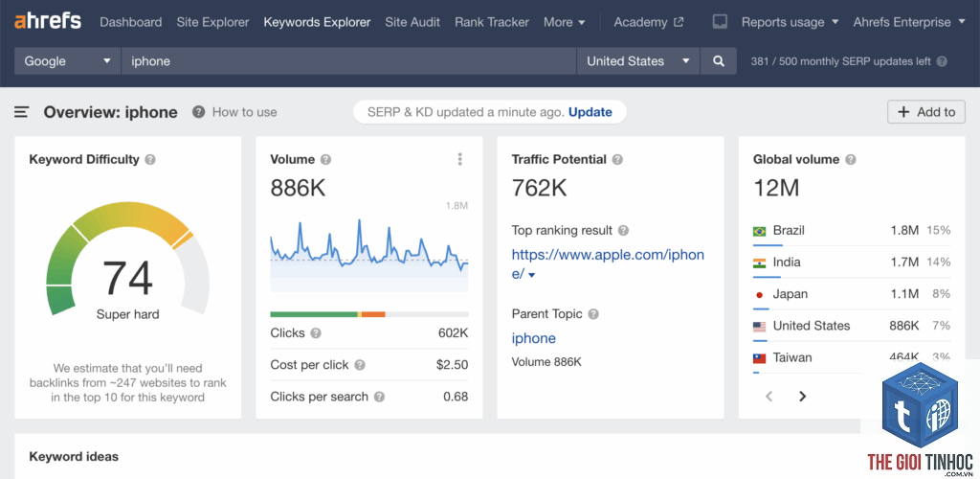Image resolution: width=980 pixels, height=479 pixels.
Task: Click the monitor icon in the top bar
Action: [720, 22]
